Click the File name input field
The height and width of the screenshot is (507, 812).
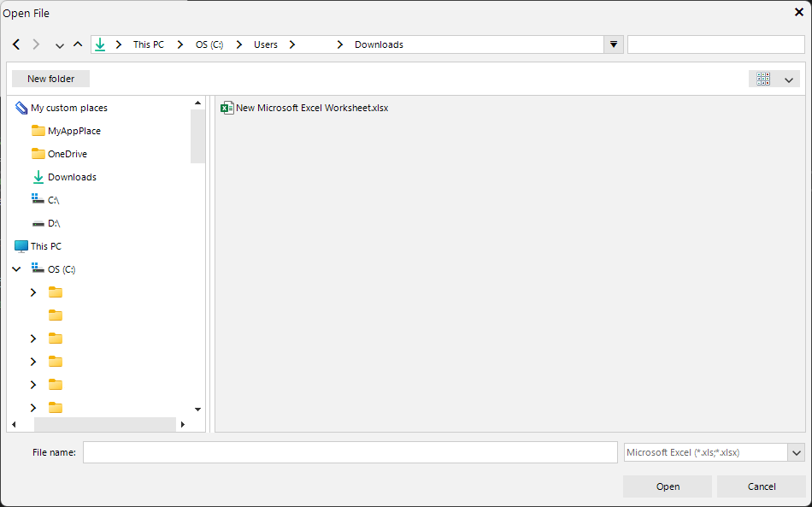click(350, 452)
